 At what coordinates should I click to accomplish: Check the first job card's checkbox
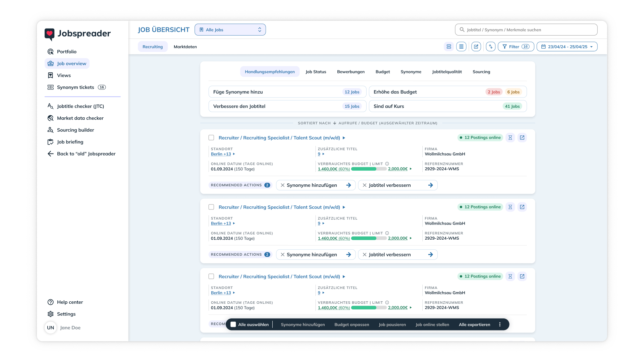[x=211, y=138]
